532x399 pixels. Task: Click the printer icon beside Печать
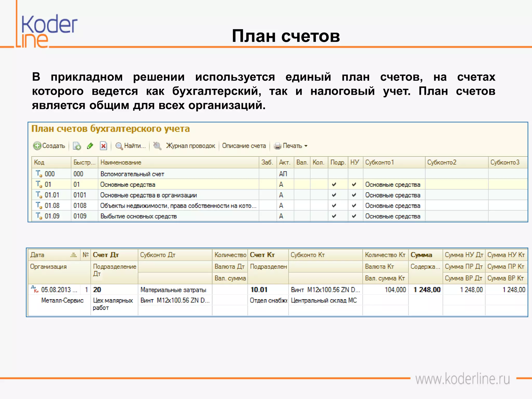[x=277, y=146]
